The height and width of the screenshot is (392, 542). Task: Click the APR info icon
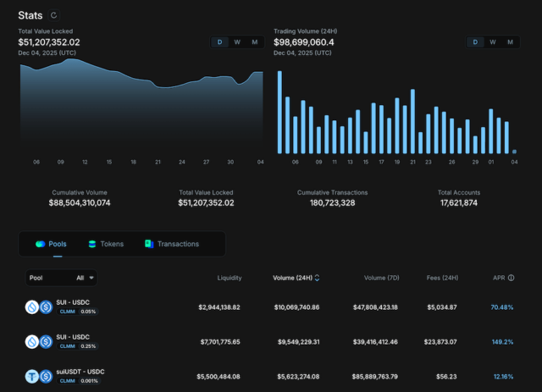512,277
